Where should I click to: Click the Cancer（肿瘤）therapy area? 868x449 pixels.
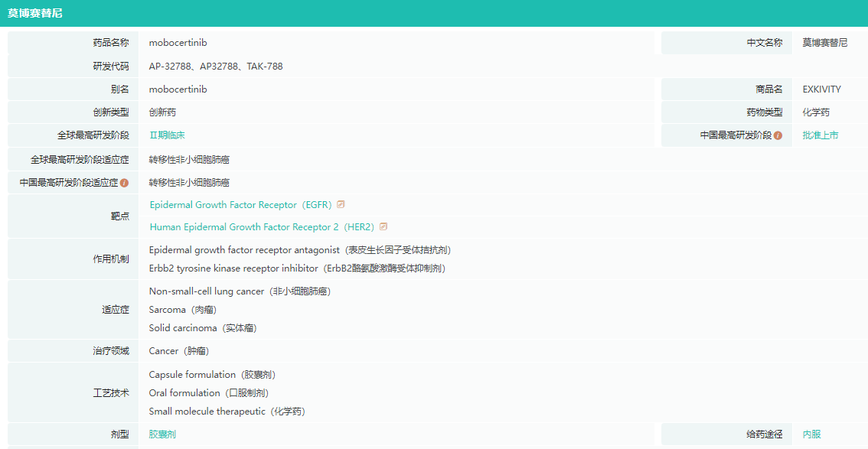click(x=179, y=351)
